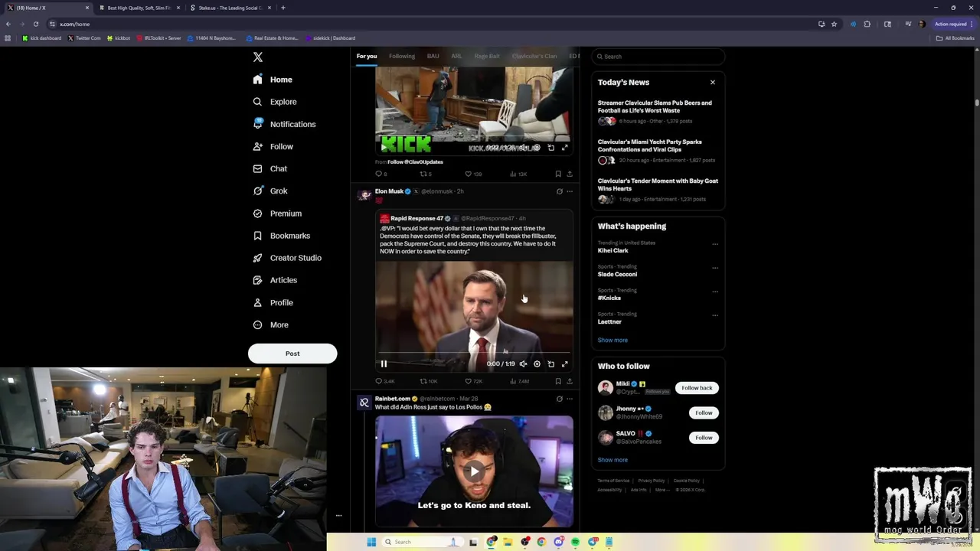Click the Premium badge icon in sidebar
This screenshot has height=551, width=980.
(257, 214)
